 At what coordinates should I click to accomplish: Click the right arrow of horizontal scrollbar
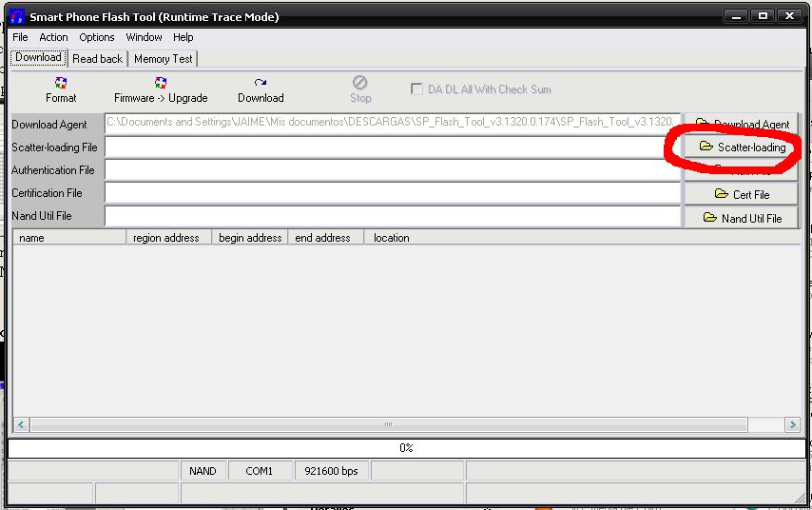792,425
